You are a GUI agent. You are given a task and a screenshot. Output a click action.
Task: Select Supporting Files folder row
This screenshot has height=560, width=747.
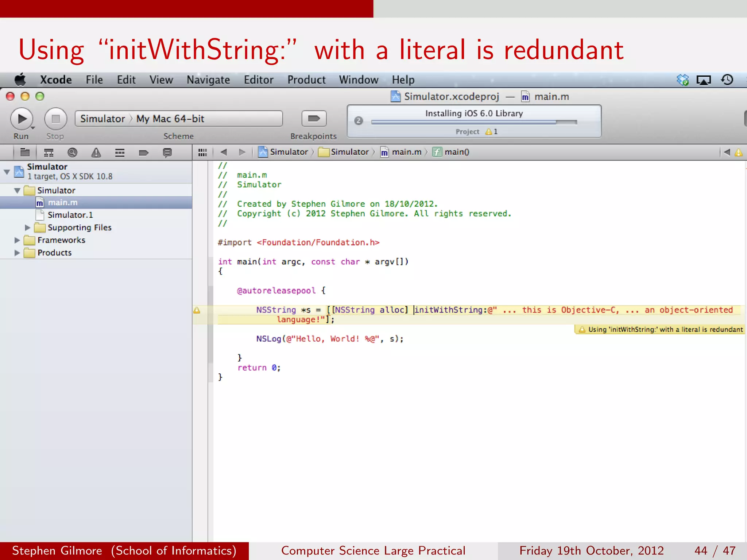pos(96,227)
